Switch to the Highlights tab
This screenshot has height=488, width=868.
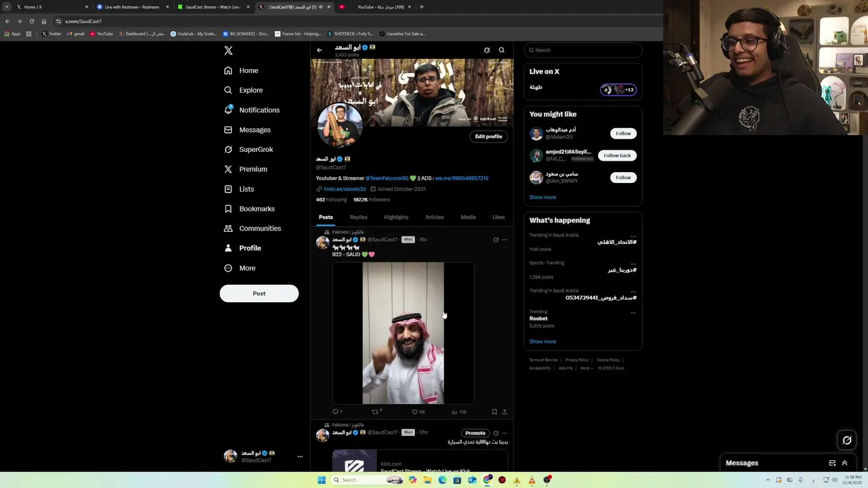[396, 218]
